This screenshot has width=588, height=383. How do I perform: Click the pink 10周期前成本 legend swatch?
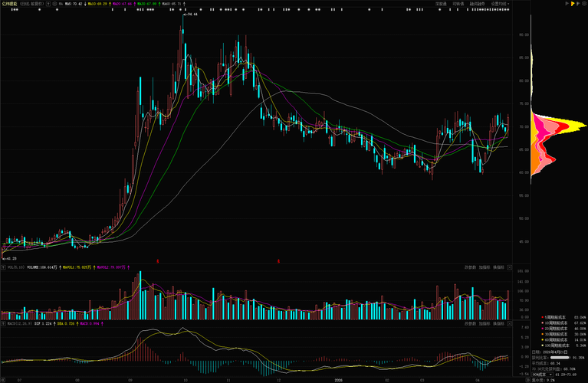click(x=542, y=322)
